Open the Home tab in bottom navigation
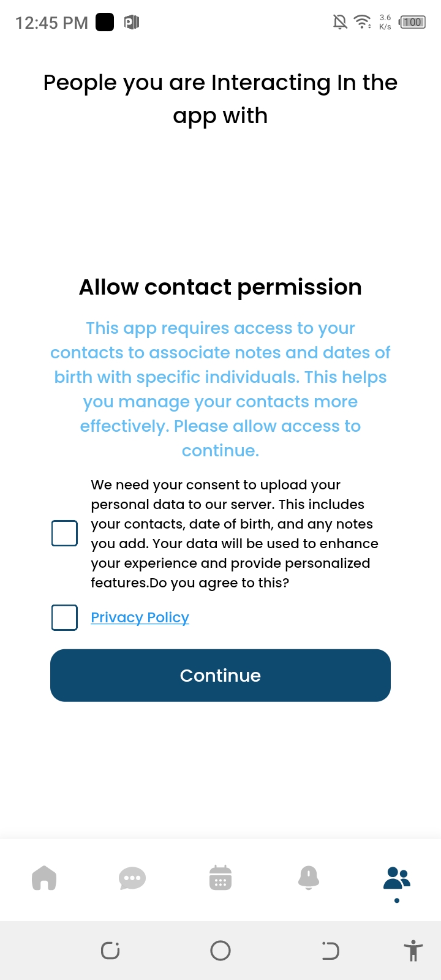 44,878
